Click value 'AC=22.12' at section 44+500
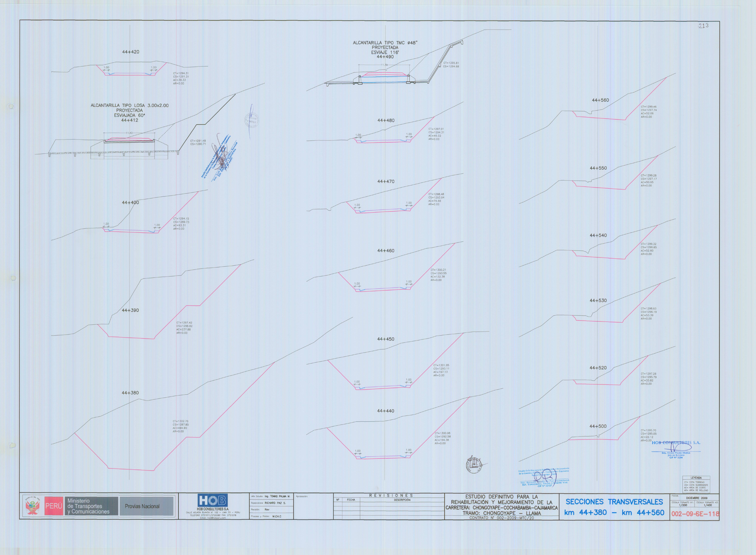The image size is (756, 555). click(647, 437)
